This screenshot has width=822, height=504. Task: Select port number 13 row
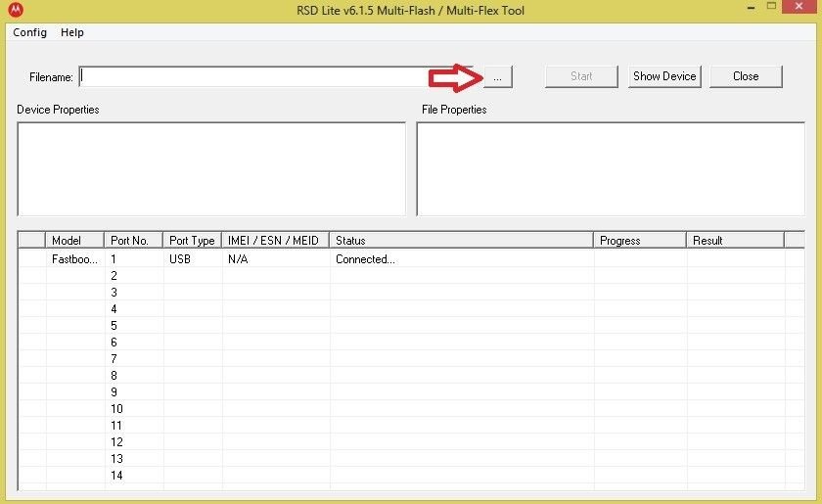coord(411,459)
